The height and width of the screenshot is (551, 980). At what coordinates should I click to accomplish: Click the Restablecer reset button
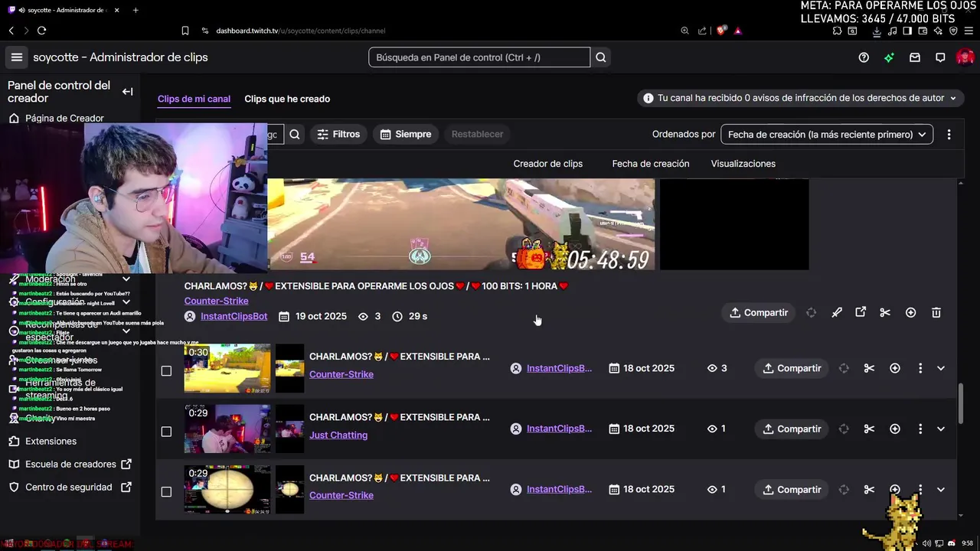[477, 134]
